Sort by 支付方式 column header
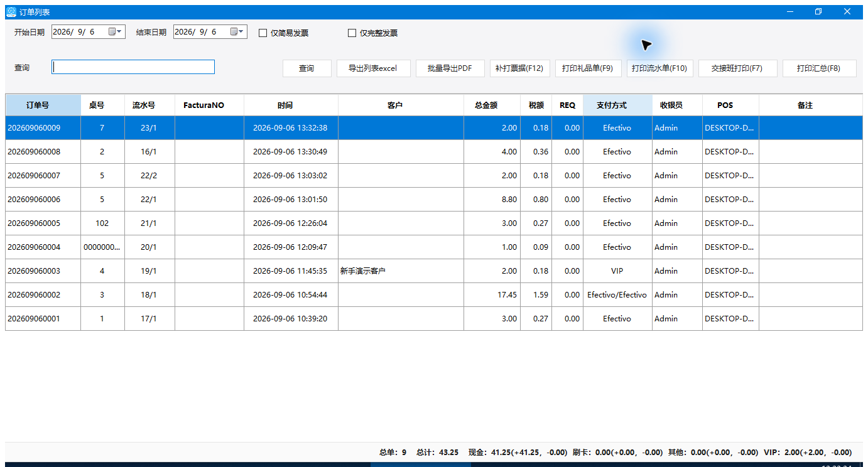This screenshot has height=467, width=868. pyautogui.click(x=617, y=105)
